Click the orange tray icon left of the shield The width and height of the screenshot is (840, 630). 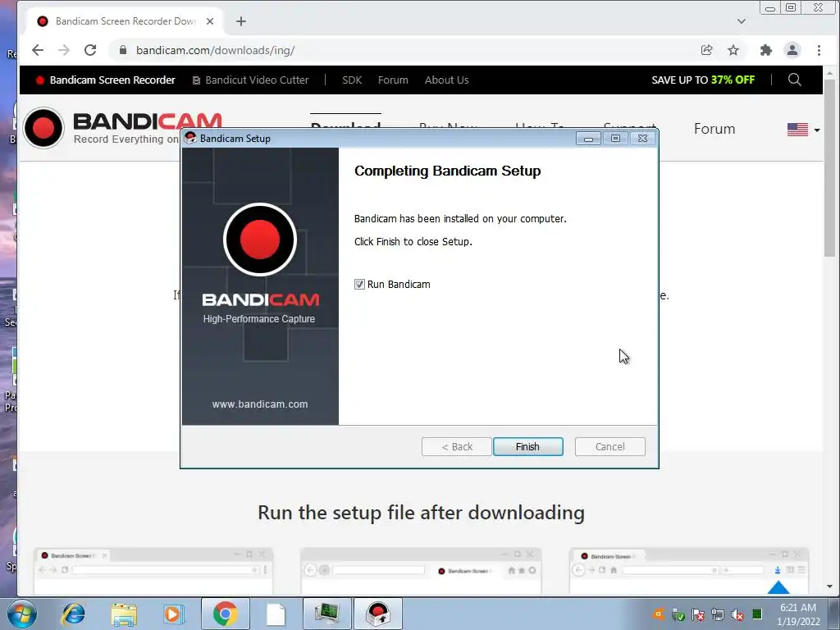(x=659, y=614)
